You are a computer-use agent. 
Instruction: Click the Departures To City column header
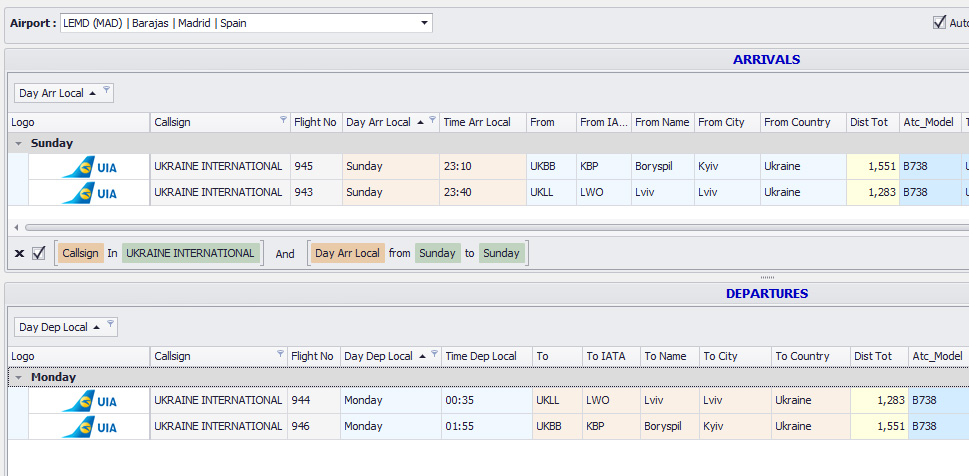point(735,356)
